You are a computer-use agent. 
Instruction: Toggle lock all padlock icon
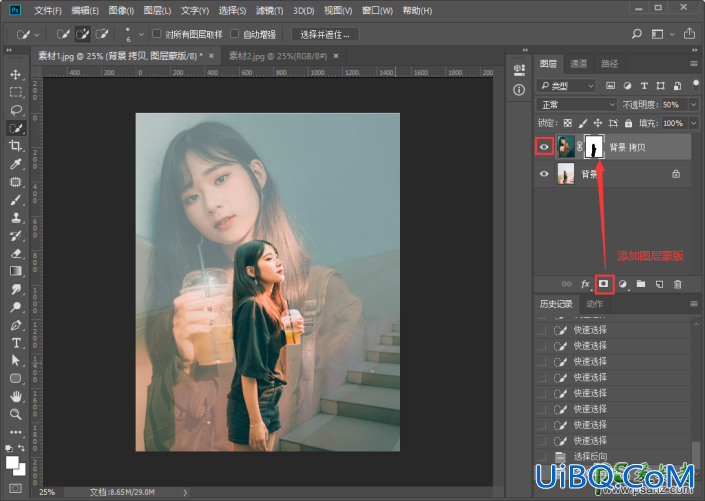[629, 123]
